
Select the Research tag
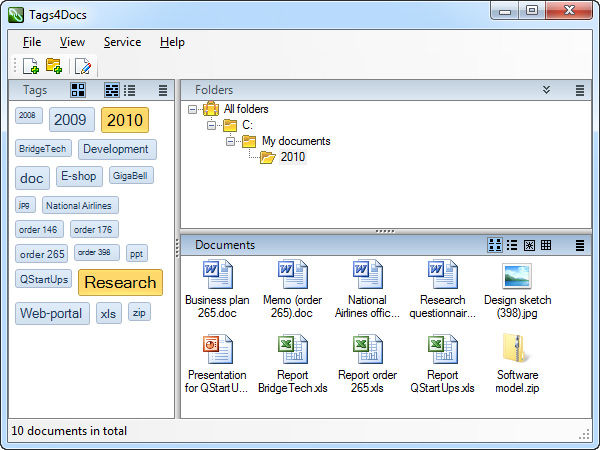[120, 283]
